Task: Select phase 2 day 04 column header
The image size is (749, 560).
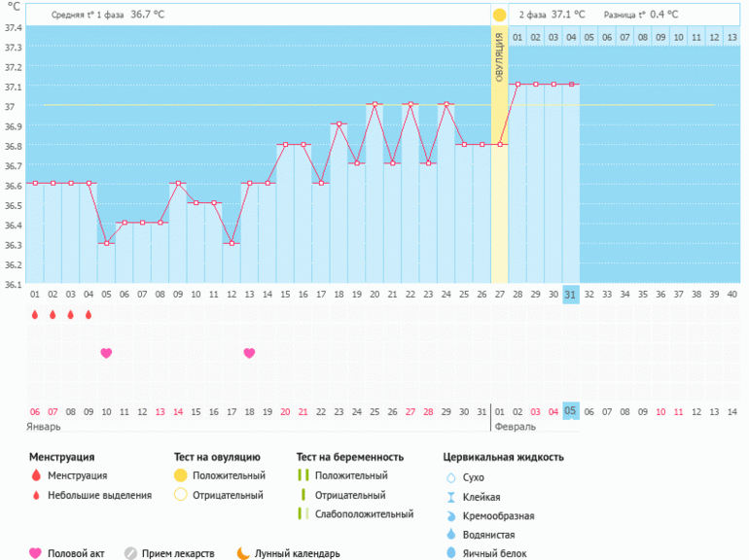Action: [571, 37]
